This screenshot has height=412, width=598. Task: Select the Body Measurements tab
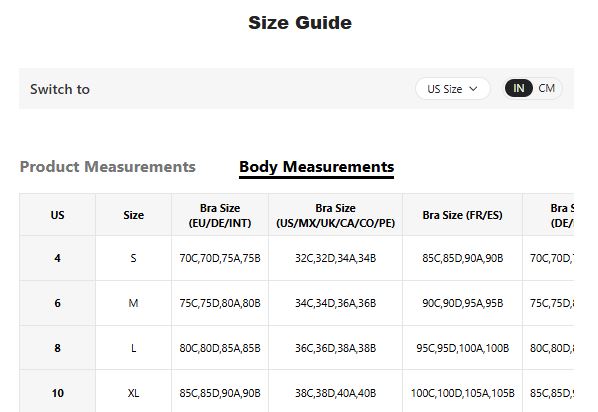pyautogui.click(x=317, y=167)
